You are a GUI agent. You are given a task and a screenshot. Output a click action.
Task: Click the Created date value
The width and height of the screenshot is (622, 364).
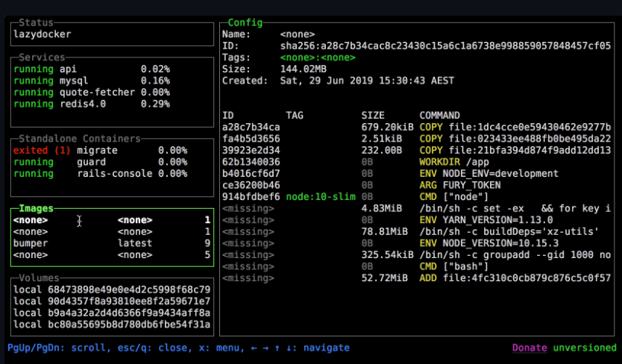coord(367,81)
